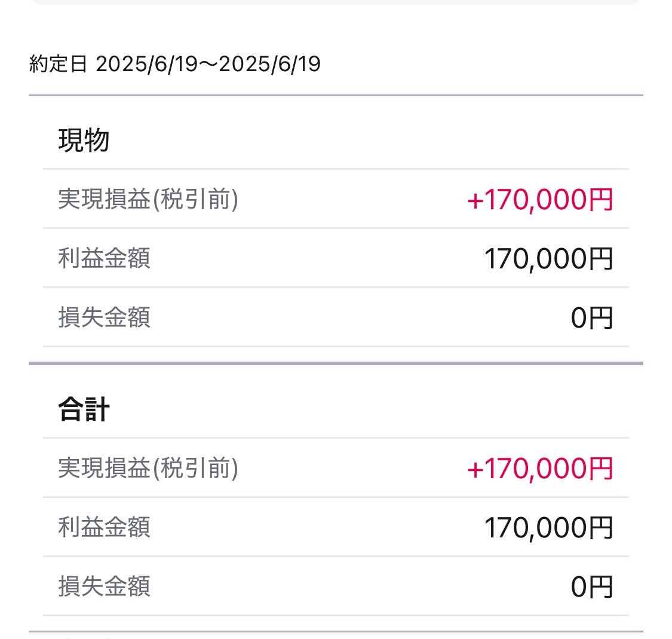
Task: Select 合計 損失金額 row label
Action: [x=104, y=586]
